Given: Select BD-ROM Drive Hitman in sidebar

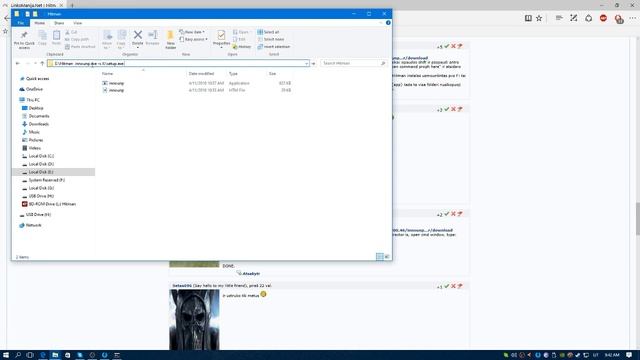Looking at the screenshot, I should pos(52,204).
